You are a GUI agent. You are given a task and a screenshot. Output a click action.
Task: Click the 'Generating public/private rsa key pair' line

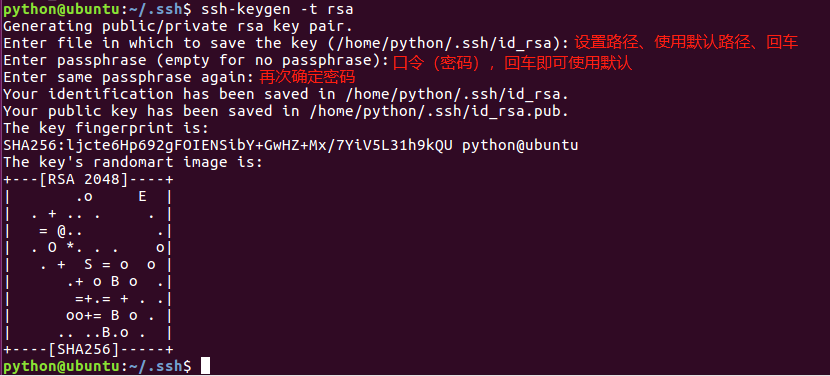tap(178, 26)
